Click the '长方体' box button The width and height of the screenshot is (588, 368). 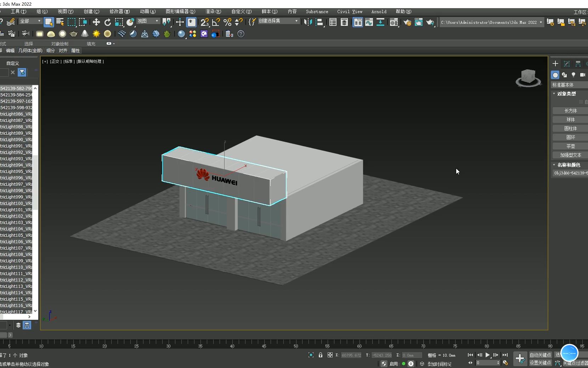[570, 111]
